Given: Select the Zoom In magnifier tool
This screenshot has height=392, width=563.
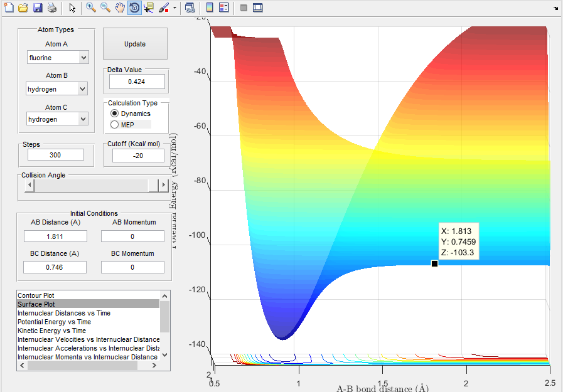Looking at the screenshot, I should pos(91,8).
